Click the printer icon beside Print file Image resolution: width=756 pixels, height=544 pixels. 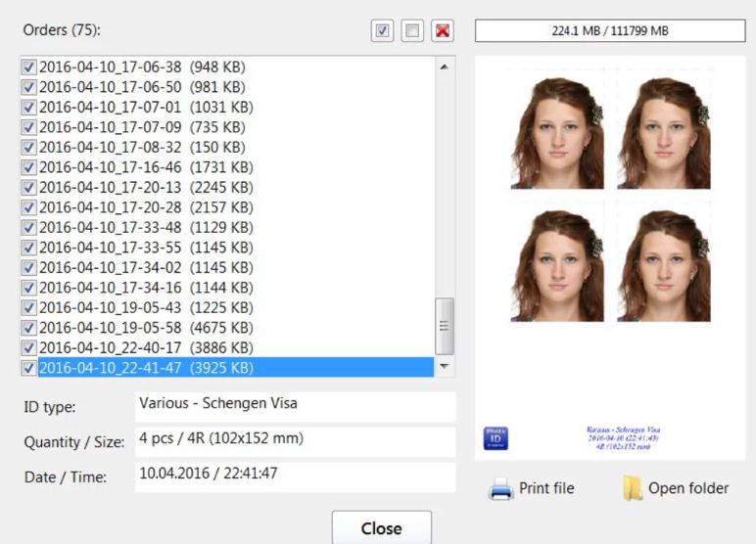point(501,488)
